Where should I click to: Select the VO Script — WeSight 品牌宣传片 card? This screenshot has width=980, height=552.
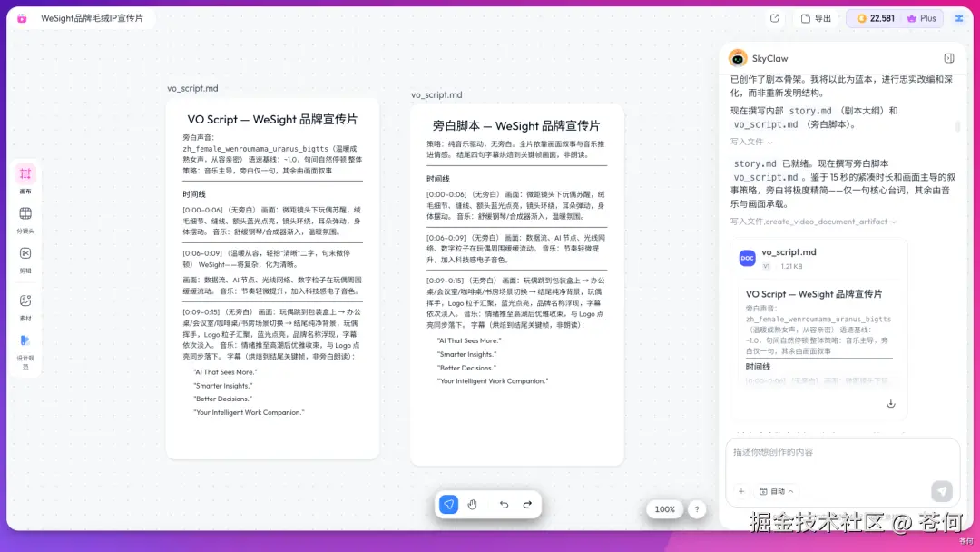[272, 279]
